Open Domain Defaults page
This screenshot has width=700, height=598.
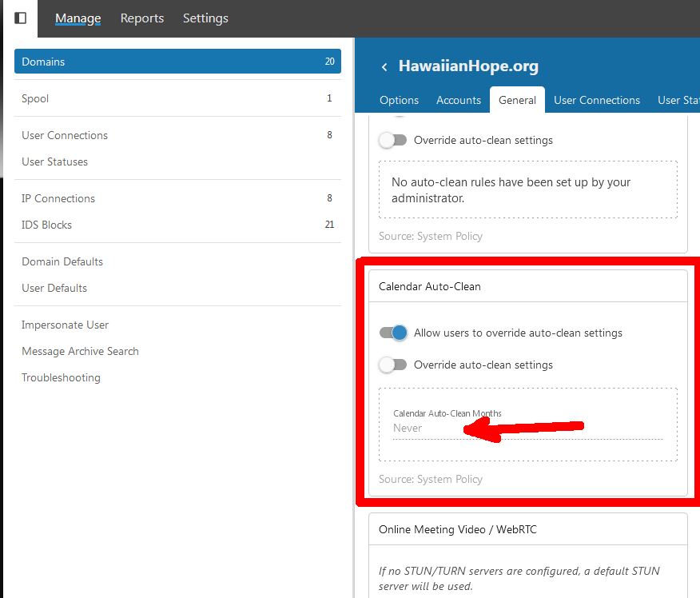click(62, 261)
